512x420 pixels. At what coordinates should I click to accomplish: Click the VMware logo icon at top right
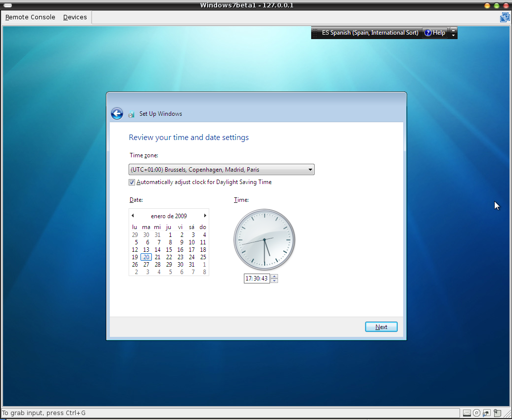point(505,17)
